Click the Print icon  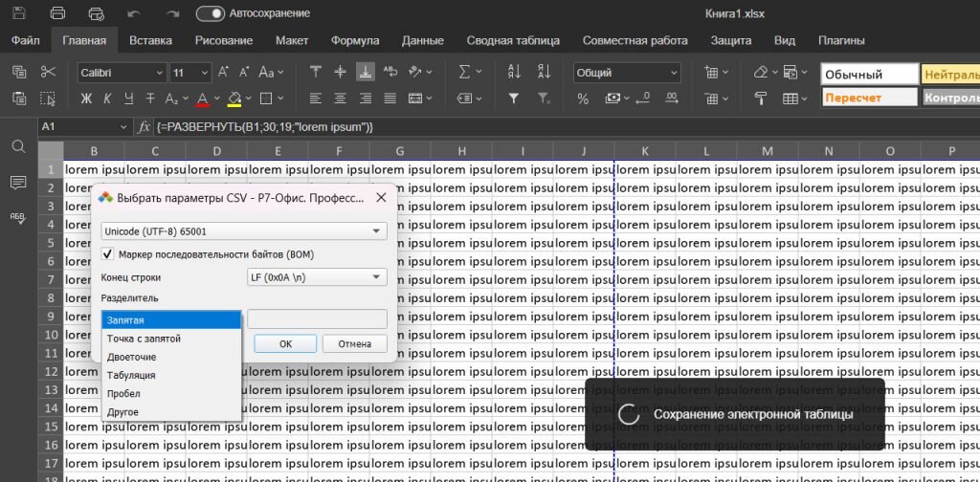pyautogui.click(x=57, y=13)
